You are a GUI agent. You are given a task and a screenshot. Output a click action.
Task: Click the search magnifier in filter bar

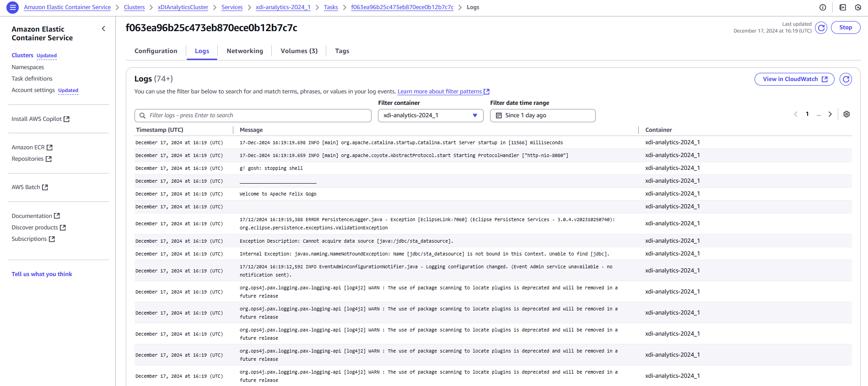click(x=143, y=115)
